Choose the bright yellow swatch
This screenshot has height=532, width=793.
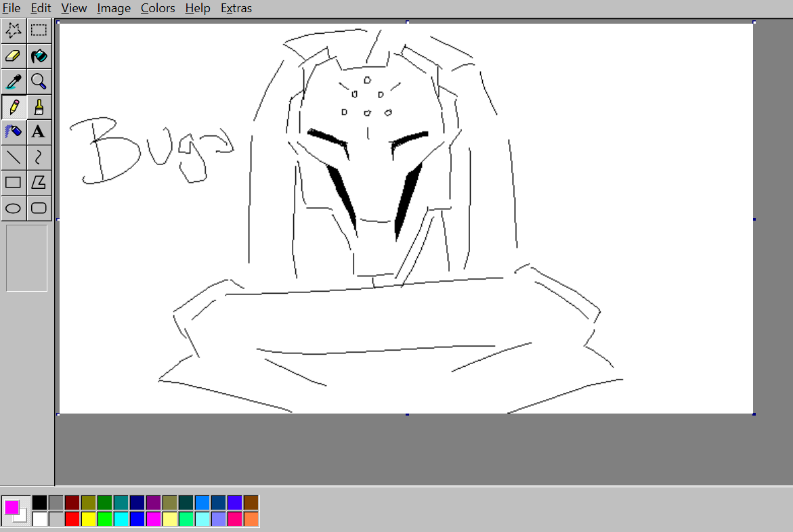[88, 519]
